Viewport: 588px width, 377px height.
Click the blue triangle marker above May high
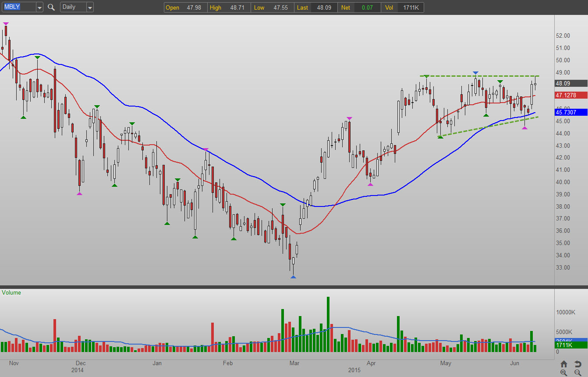(x=475, y=73)
